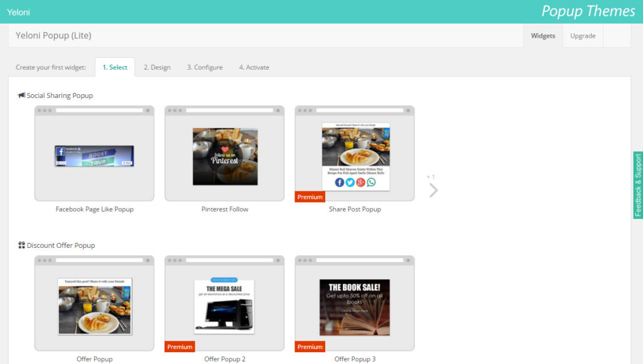The height and width of the screenshot is (364, 643).
Task: Select the Offer Popup 3 Book Sale thumbnail
Action: coord(355,306)
